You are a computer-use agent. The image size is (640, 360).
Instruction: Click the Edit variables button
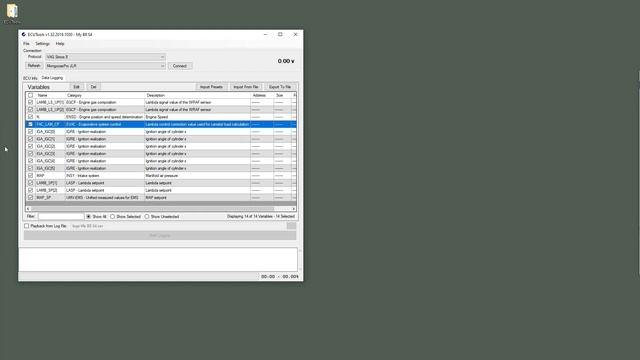point(76,87)
